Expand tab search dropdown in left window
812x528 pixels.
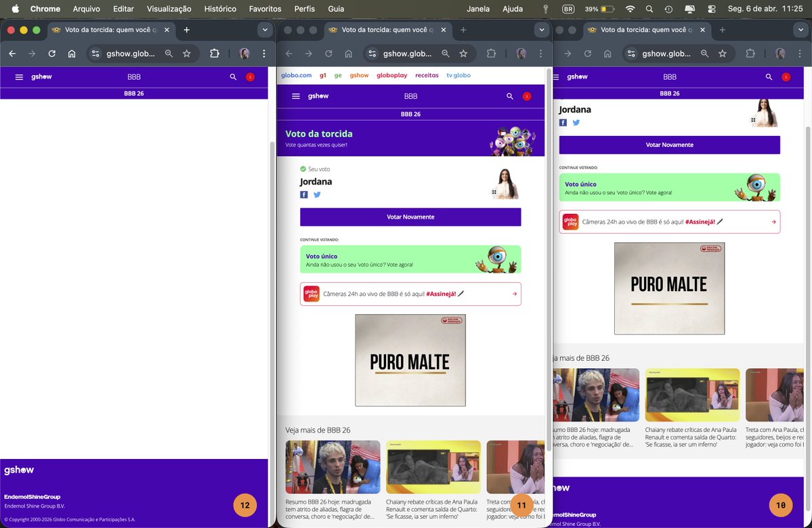(265, 30)
